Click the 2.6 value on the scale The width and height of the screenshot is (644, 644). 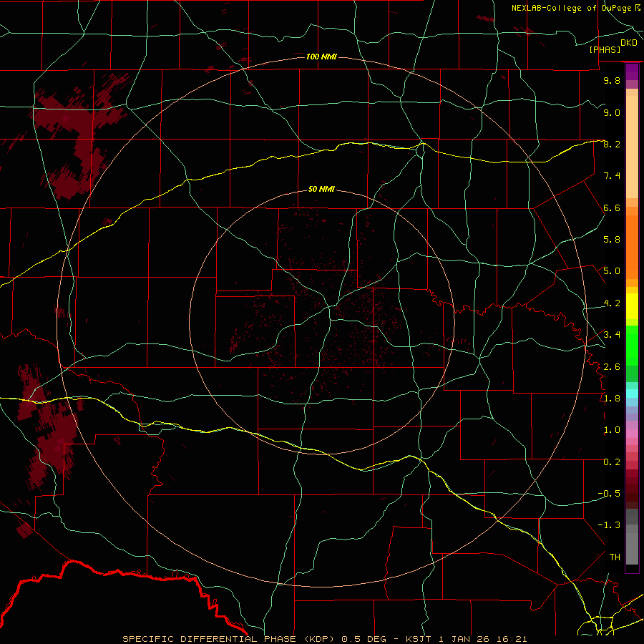pos(612,366)
